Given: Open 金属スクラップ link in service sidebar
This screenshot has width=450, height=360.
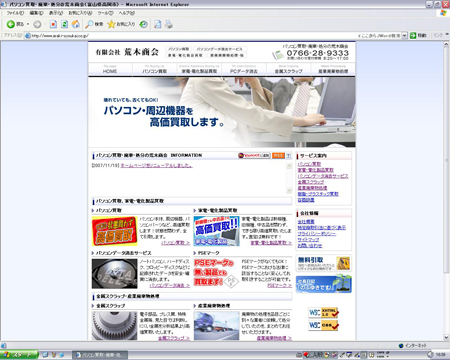Looking at the screenshot, I should click(311, 182).
